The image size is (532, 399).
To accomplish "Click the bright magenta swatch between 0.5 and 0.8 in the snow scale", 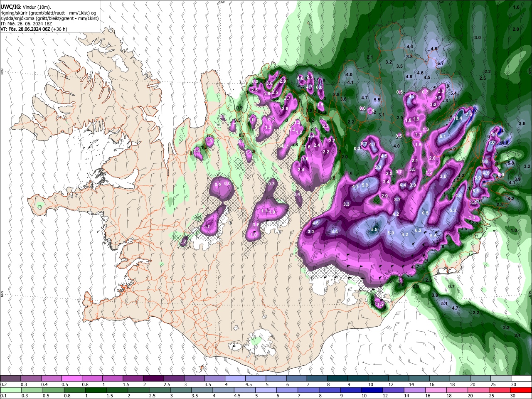I will [x=72, y=378].
